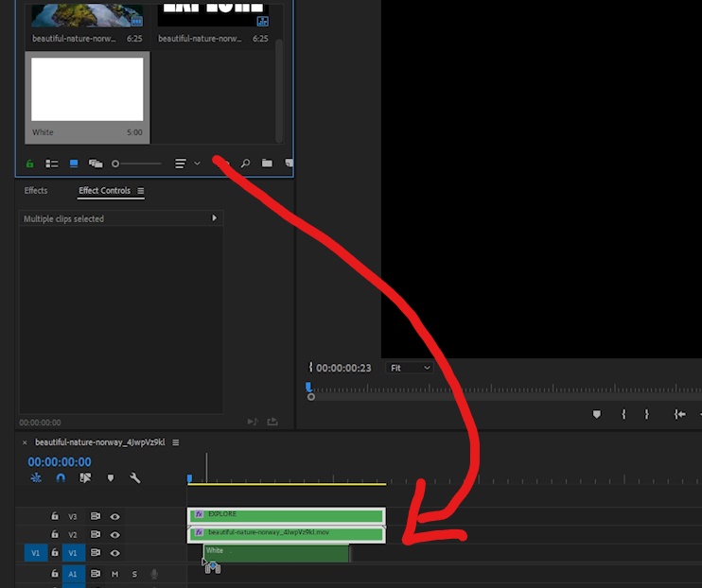
Task: Toggle sync lock on track A1
Action: [96, 573]
